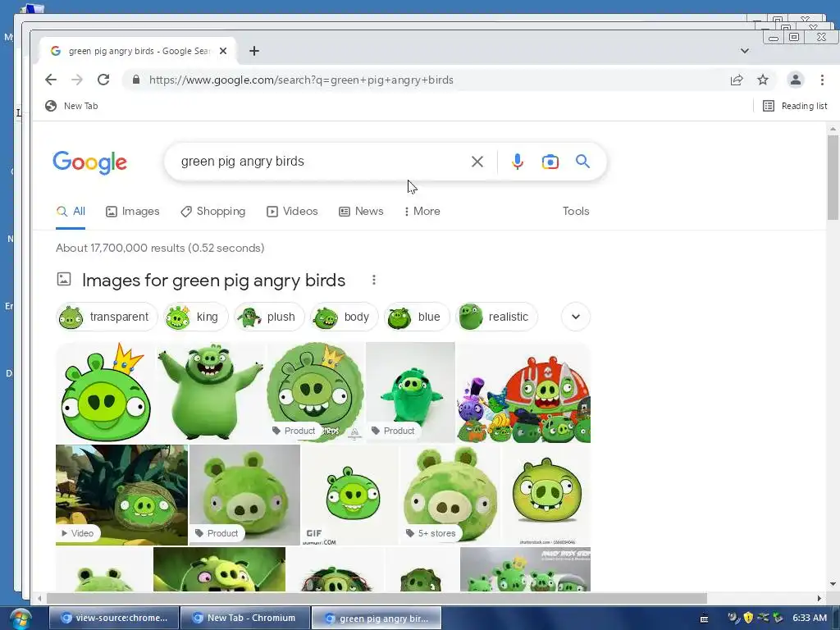
Task: Switch to the Images tab
Action: (133, 211)
